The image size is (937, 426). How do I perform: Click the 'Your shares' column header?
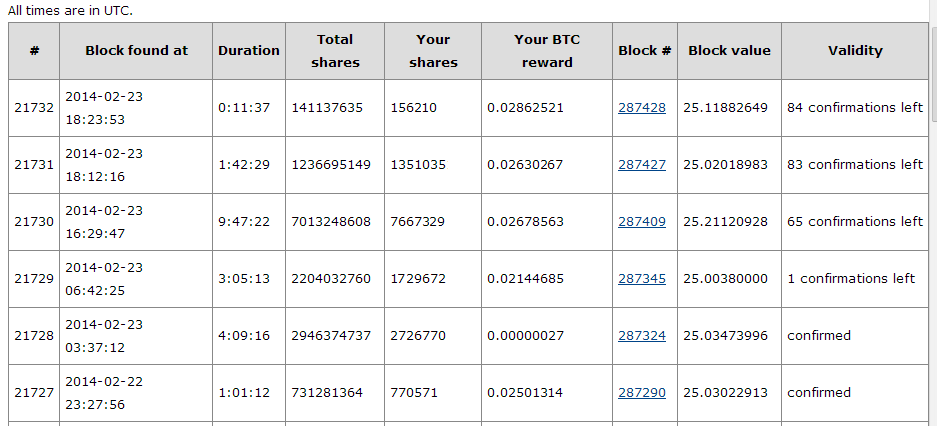click(433, 51)
